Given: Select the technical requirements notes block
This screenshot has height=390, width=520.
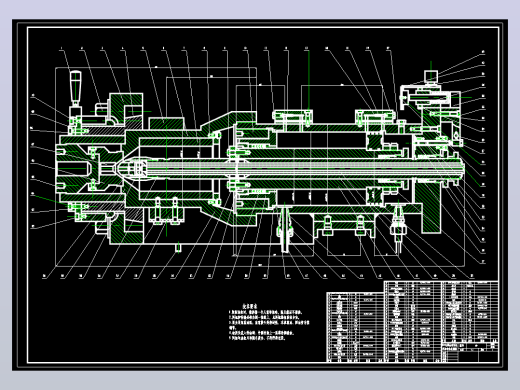Looking at the screenshot, I should 269,321.
